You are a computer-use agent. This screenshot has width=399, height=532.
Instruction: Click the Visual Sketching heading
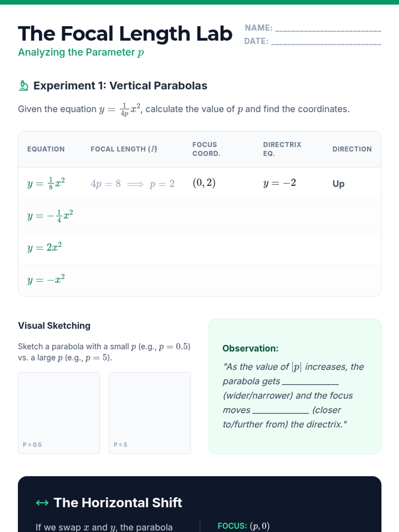coord(54,326)
